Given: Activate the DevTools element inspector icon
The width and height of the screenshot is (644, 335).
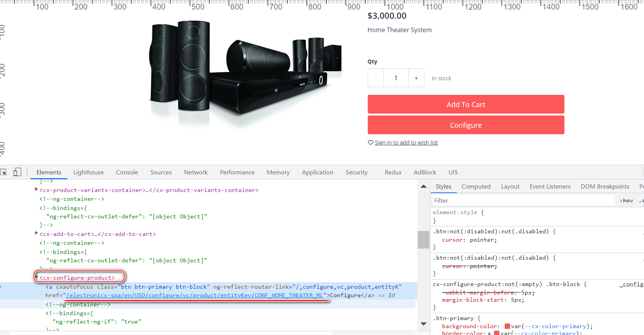Looking at the screenshot, I should coord(3,172).
